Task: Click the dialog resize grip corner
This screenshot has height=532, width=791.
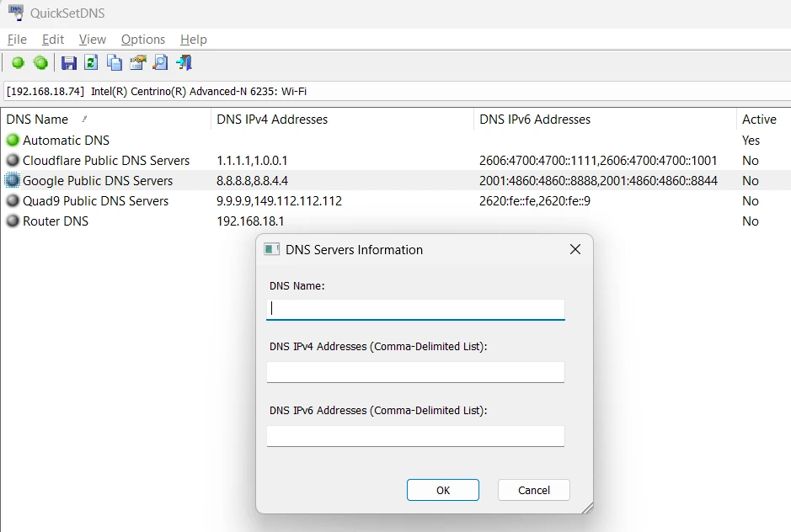Action: [587, 508]
